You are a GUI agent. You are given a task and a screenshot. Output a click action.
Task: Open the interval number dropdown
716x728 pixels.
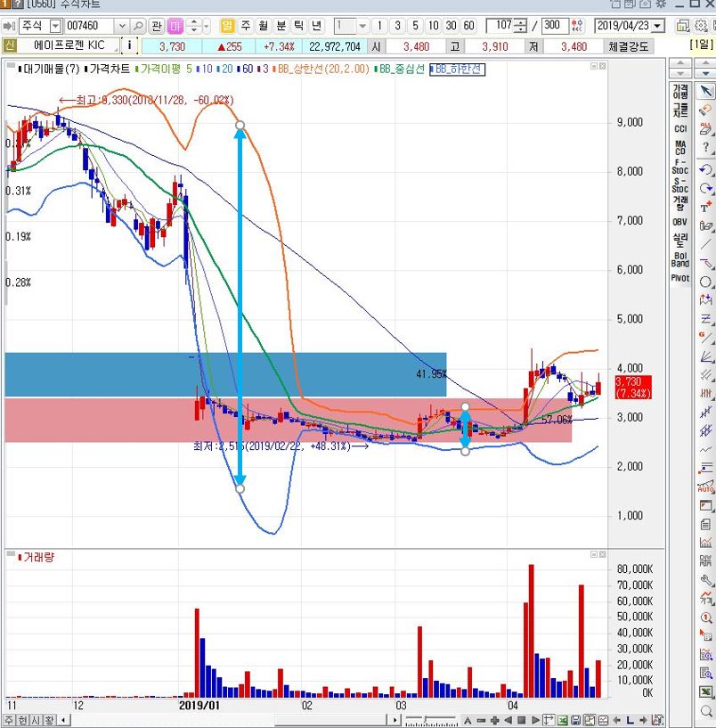click(x=362, y=26)
